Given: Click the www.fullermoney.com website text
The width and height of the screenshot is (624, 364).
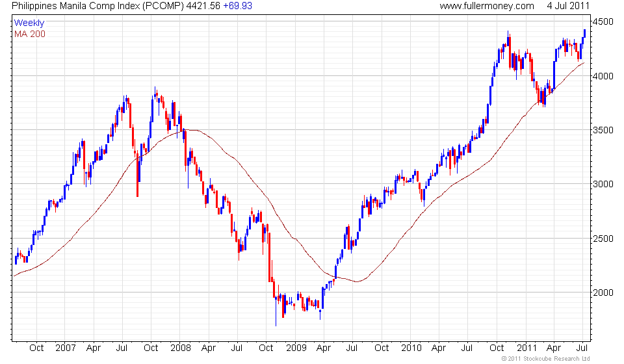Looking at the screenshot, I should click(x=487, y=6).
